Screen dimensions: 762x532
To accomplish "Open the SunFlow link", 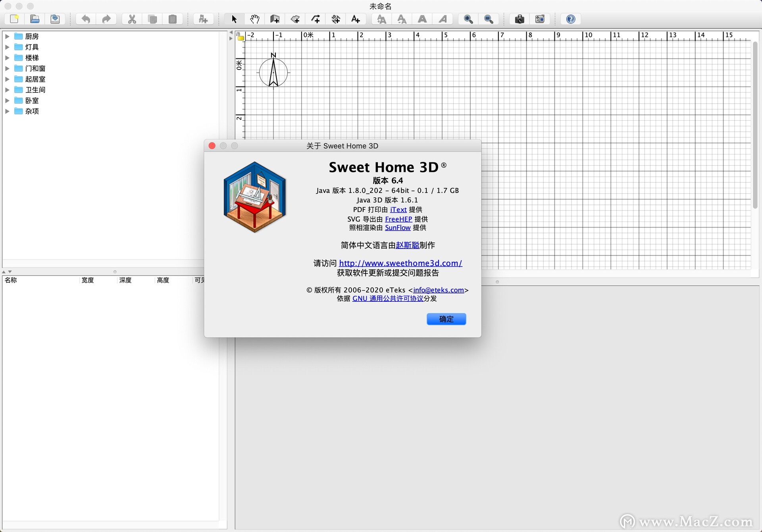I will tap(398, 228).
